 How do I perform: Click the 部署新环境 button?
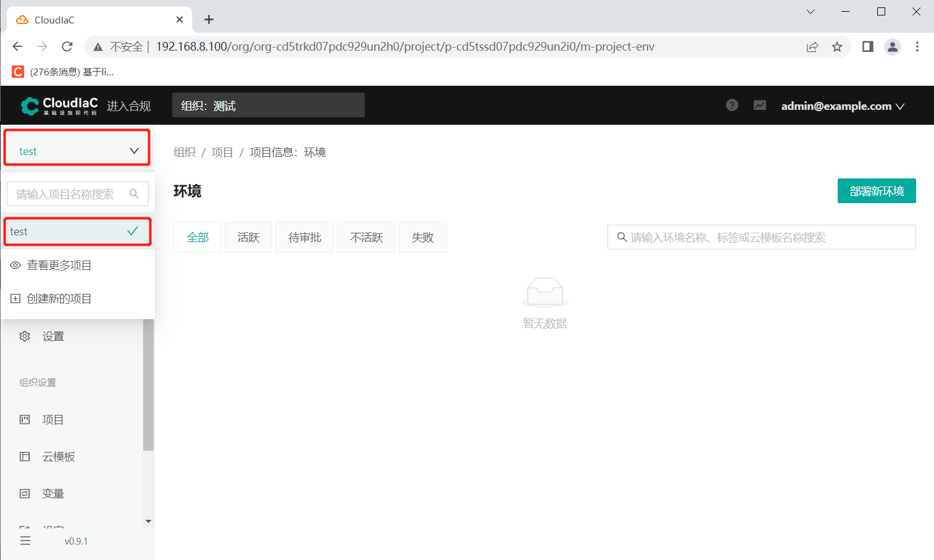click(876, 191)
